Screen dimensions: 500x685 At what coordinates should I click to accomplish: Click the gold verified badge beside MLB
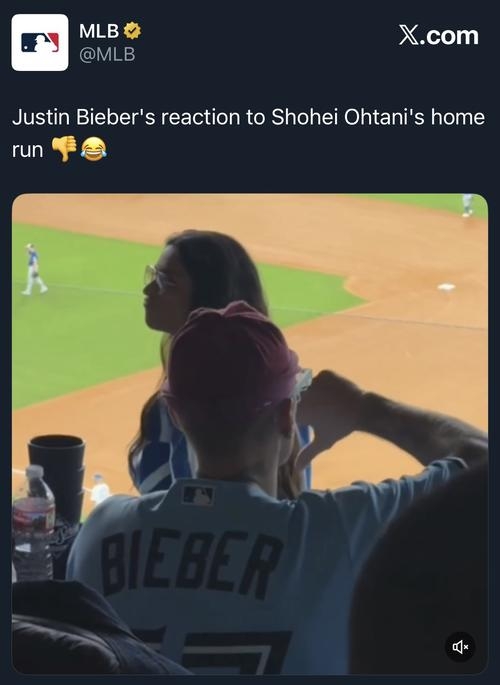(x=132, y=31)
